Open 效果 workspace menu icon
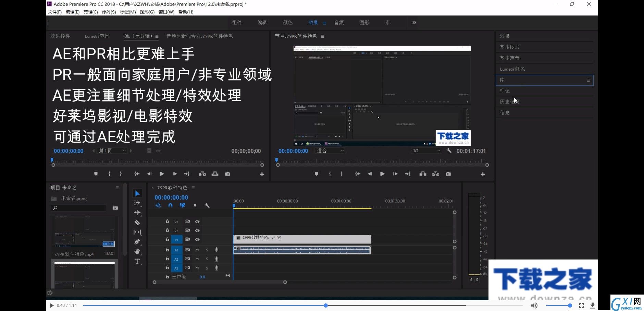Viewport: 644px width, 311px height. click(x=324, y=23)
